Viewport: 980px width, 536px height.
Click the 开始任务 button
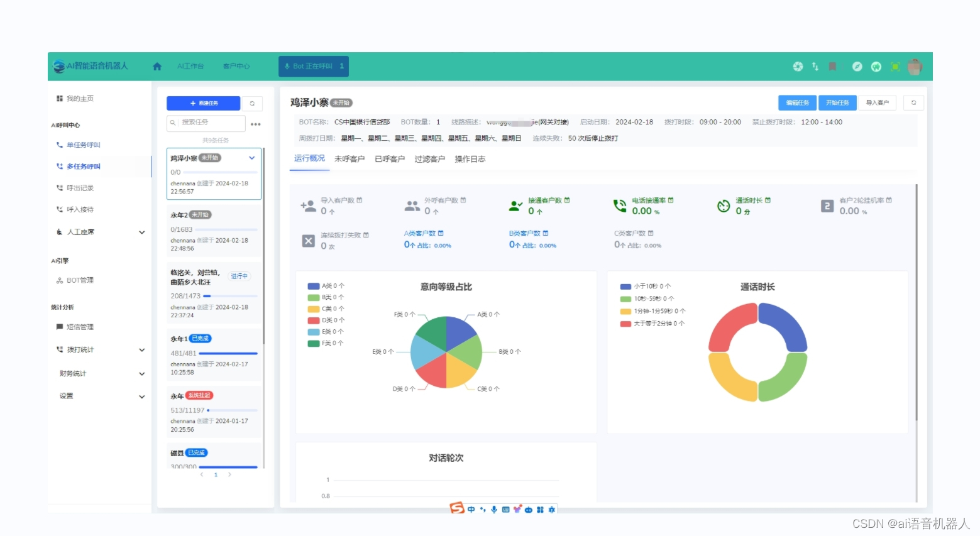tap(837, 102)
